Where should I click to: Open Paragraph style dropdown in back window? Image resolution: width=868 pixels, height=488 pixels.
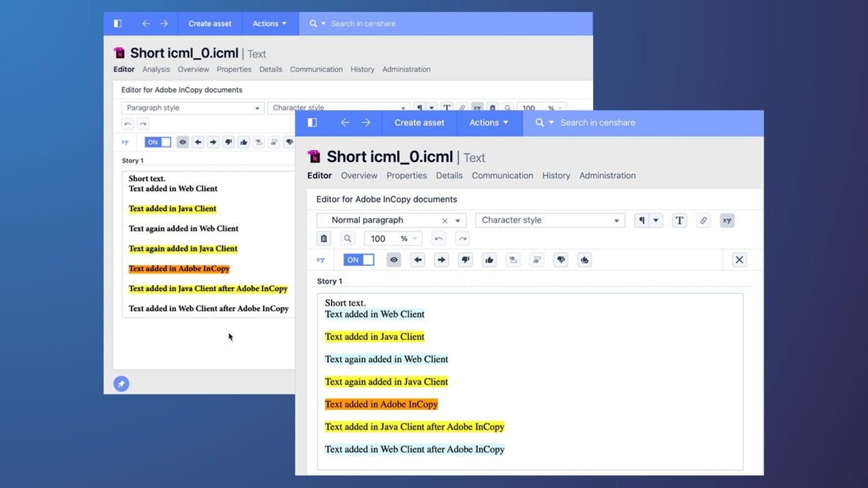192,108
